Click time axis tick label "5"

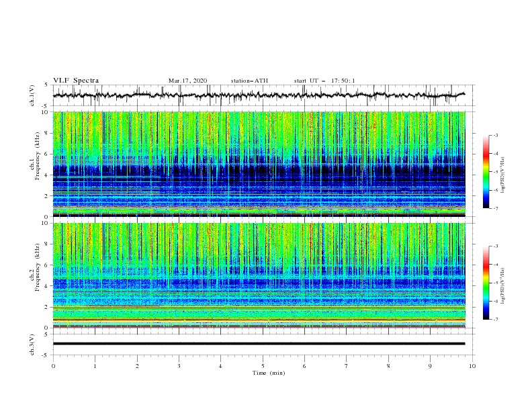click(x=263, y=366)
